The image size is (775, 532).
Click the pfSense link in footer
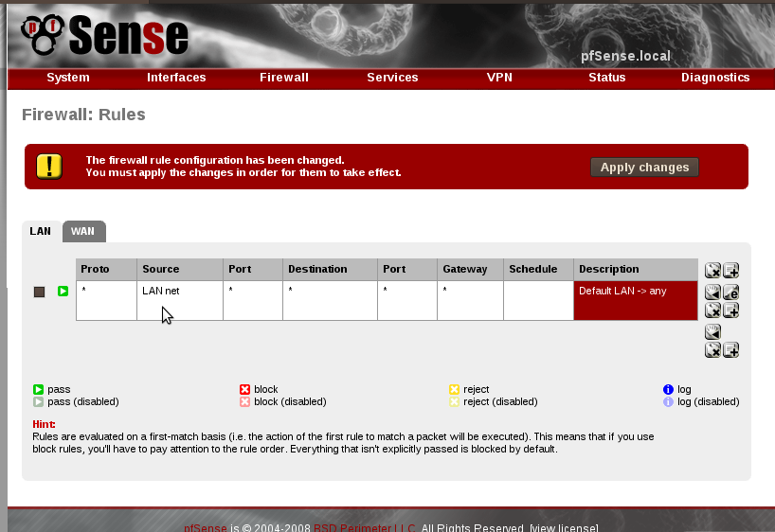[x=205, y=527]
